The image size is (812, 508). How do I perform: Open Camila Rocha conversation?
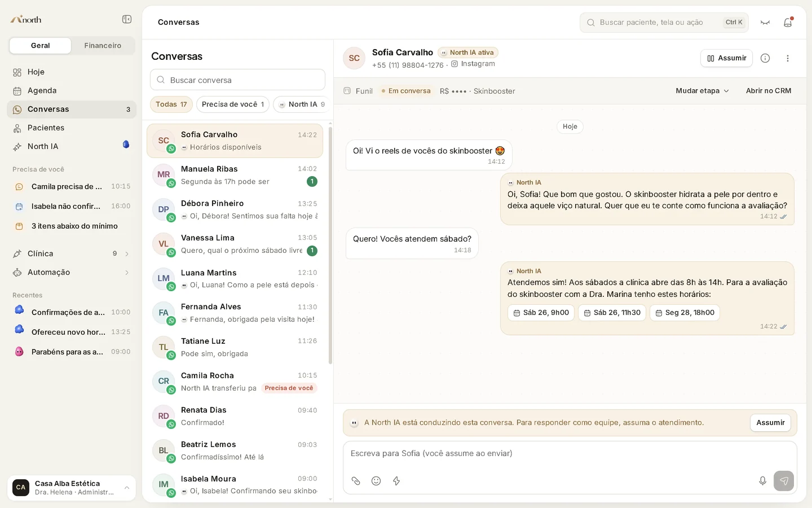(x=235, y=382)
